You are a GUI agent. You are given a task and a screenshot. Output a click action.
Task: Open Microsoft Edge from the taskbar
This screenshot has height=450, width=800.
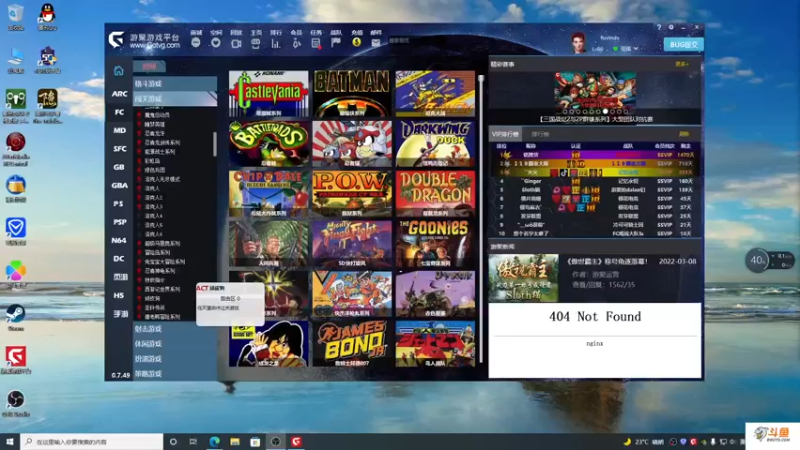(214, 441)
